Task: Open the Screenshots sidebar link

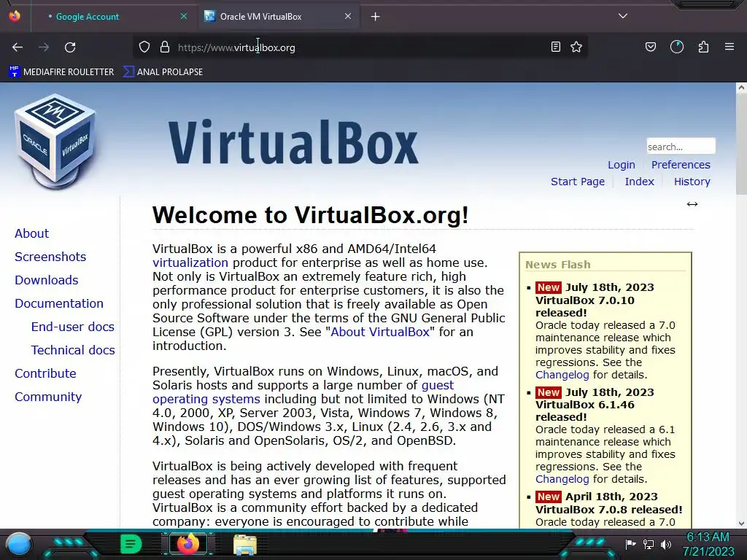Action: point(50,257)
